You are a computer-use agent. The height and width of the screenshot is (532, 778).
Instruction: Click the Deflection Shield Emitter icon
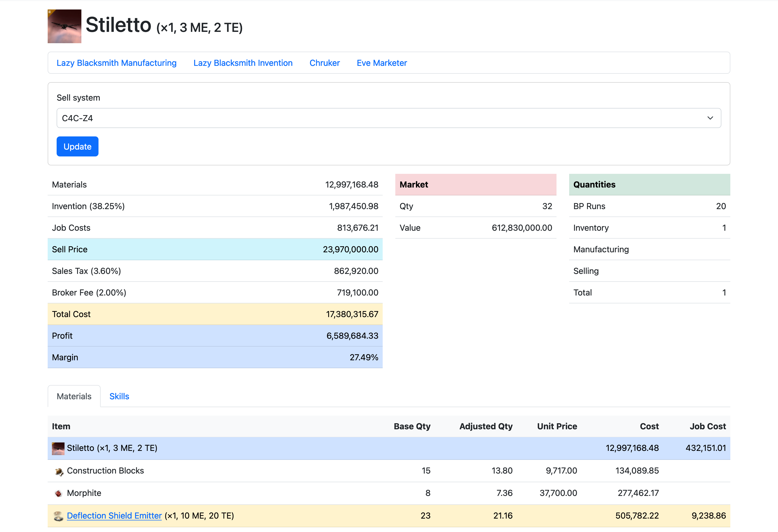click(58, 516)
